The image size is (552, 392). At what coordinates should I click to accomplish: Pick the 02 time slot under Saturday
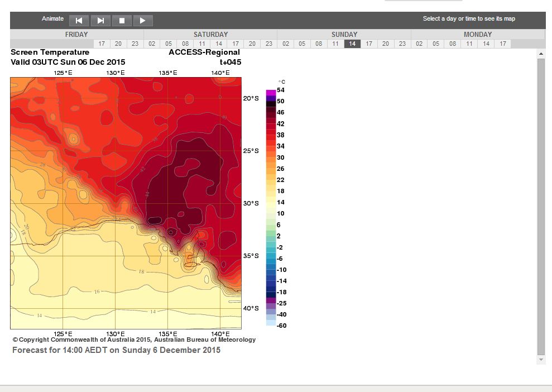(152, 44)
